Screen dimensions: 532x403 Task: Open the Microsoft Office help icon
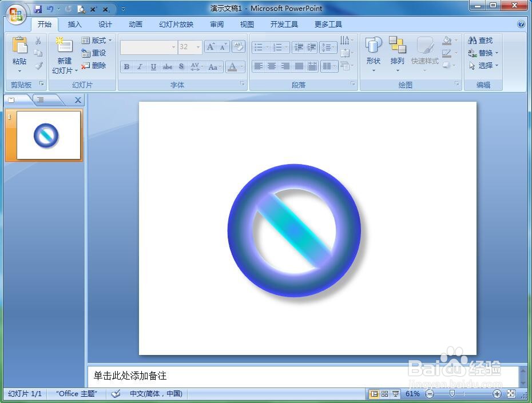click(x=521, y=24)
